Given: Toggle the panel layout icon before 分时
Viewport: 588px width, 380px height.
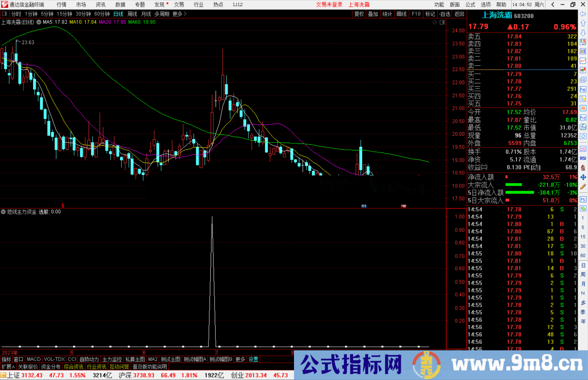Looking at the screenshot, I should coord(5,14).
